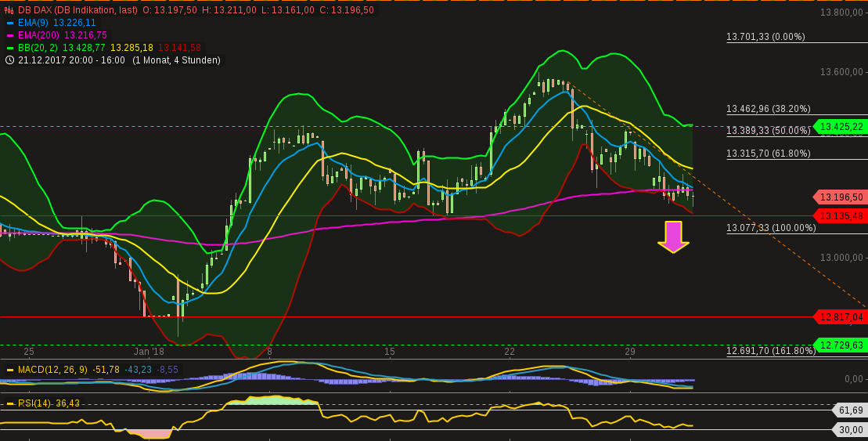868x441 pixels.
Task: Click MACD value -51,78
Action: click(x=105, y=370)
